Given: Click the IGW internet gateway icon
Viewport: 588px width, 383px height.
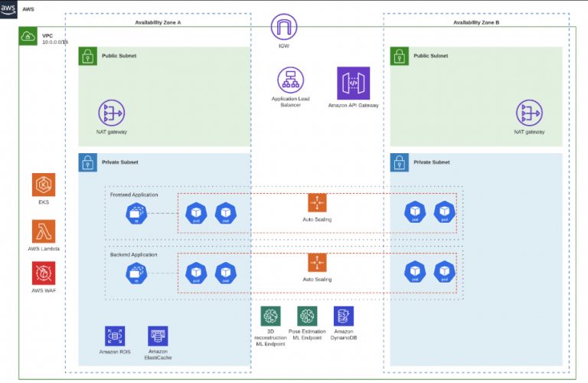Looking at the screenshot, I should pyautogui.click(x=284, y=27).
